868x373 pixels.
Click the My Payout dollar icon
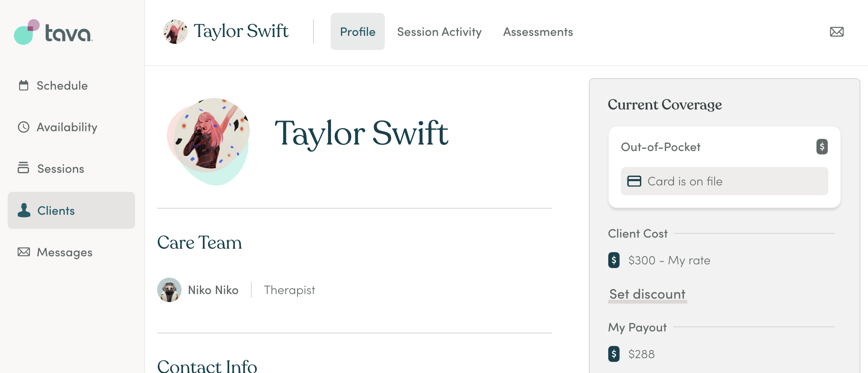pos(614,354)
